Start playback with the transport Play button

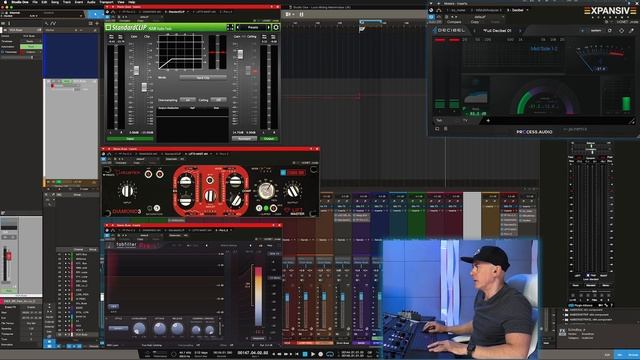tap(313, 354)
